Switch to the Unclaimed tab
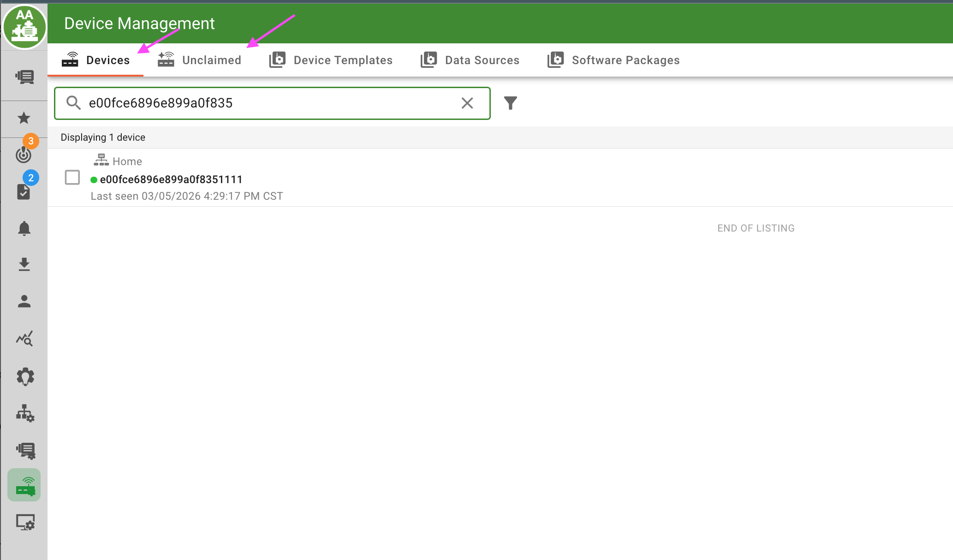 [x=200, y=60]
